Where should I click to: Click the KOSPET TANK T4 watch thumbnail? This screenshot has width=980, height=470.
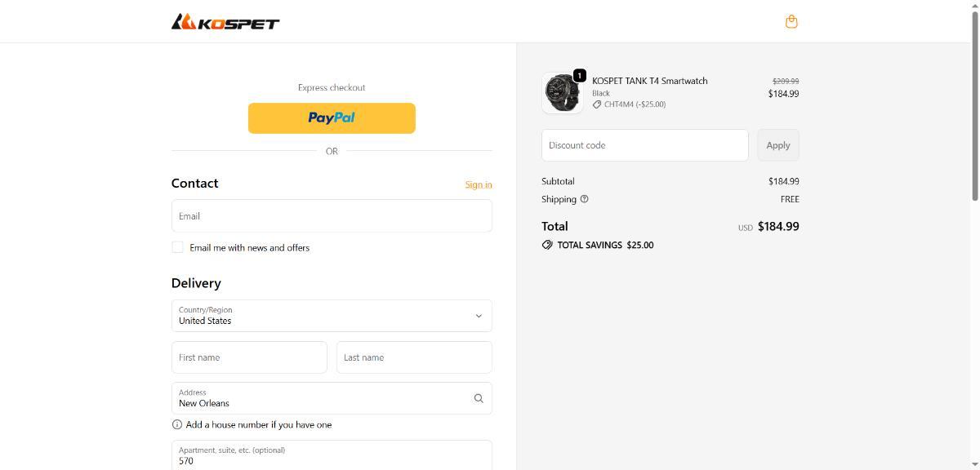[x=561, y=92]
